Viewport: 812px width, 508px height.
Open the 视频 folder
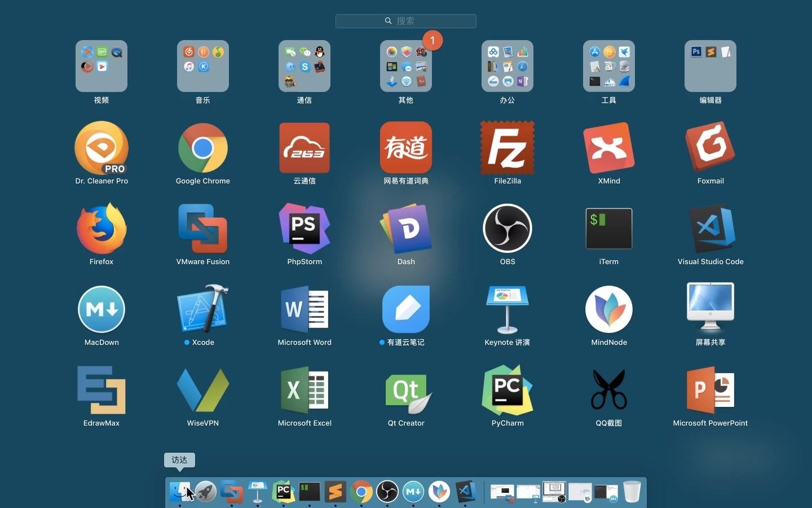pos(101,66)
